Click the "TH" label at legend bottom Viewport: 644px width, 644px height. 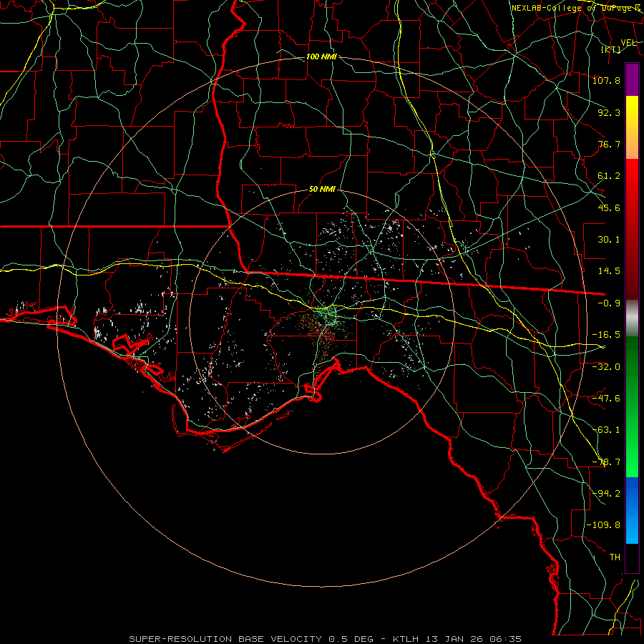click(615, 557)
